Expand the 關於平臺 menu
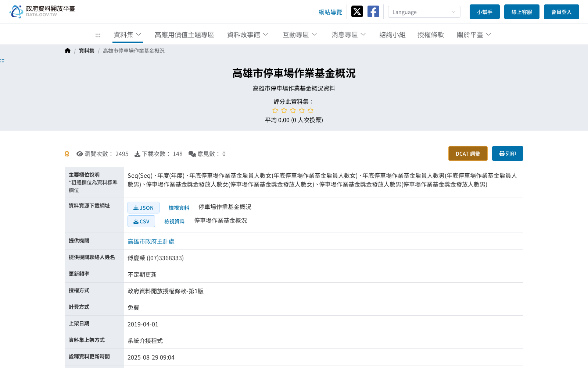This screenshot has width=588, height=368. (x=474, y=35)
